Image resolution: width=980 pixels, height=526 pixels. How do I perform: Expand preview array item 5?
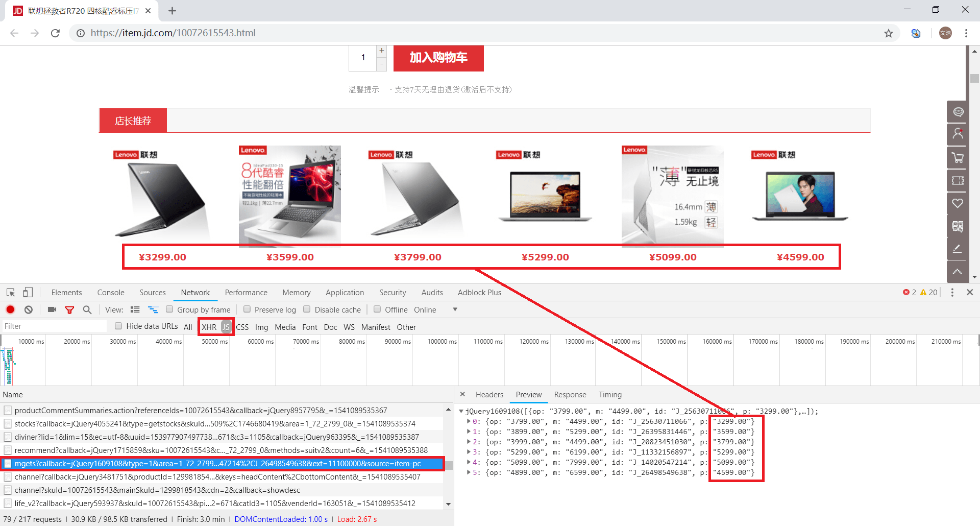pyautogui.click(x=469, y=472)
